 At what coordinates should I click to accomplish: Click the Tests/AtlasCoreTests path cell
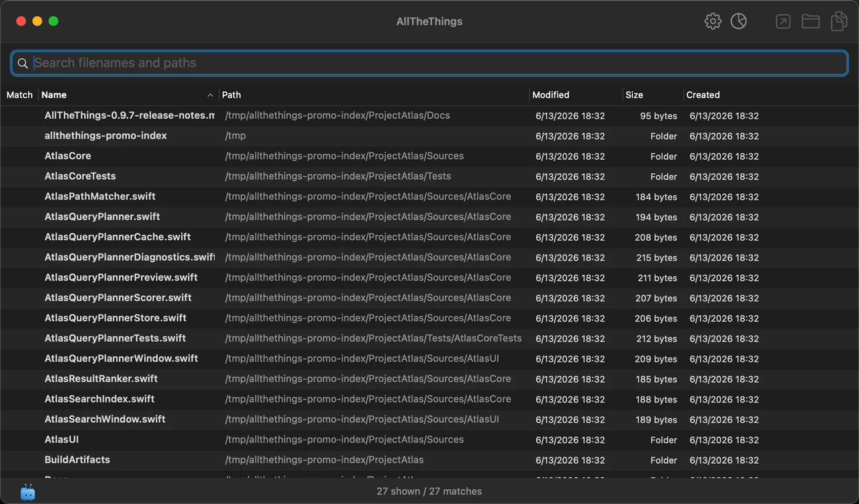click(373, 338)
